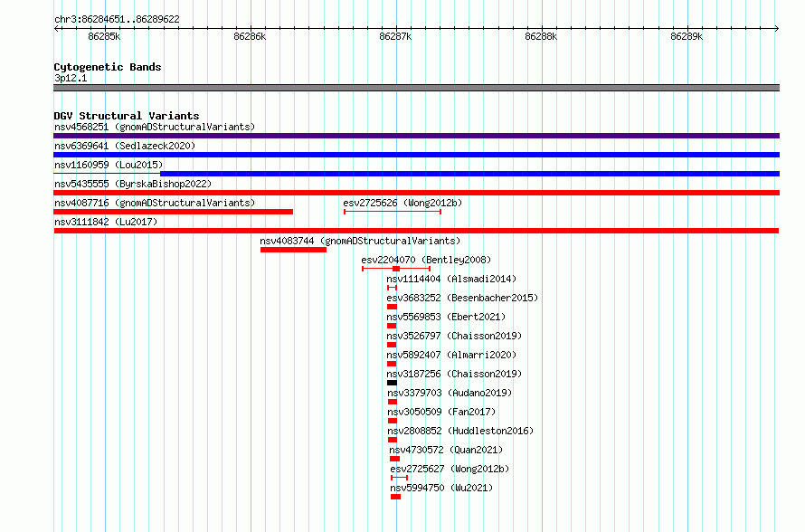Open the nsv5994750 (Wu2021) label

(441, 488)
